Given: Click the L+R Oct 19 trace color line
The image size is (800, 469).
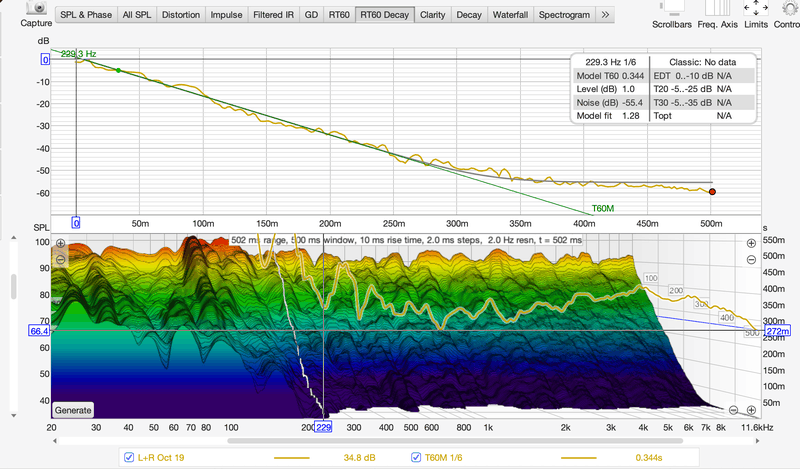Looking at the screenshot, I should click(x=291, y=458).
